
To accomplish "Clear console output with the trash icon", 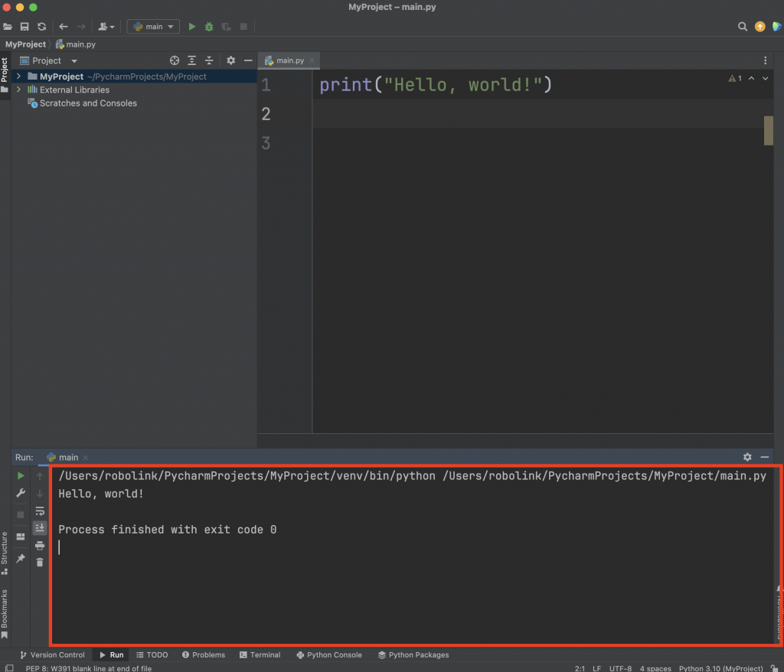I will (40, 562).
